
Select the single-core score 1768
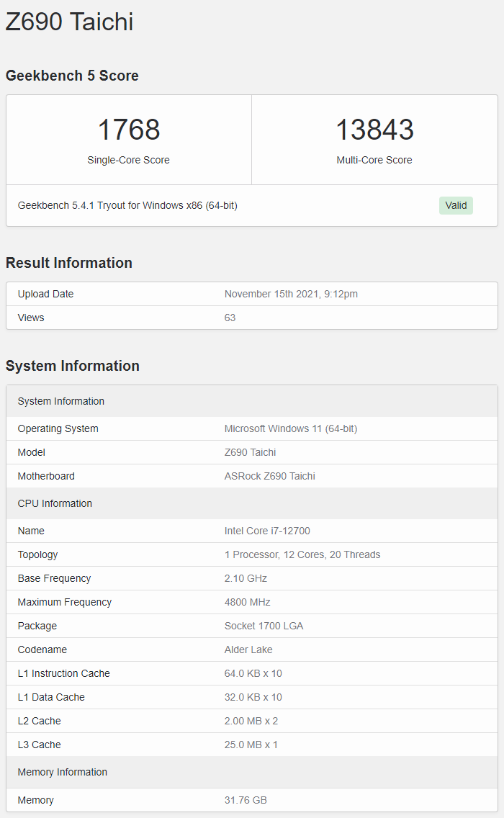pos(129,130)
